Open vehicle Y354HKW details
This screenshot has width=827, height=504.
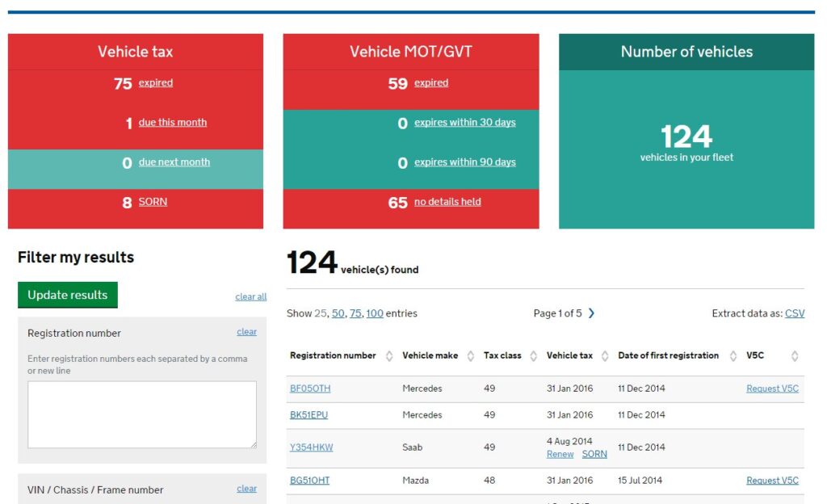(x=311, y=447)
